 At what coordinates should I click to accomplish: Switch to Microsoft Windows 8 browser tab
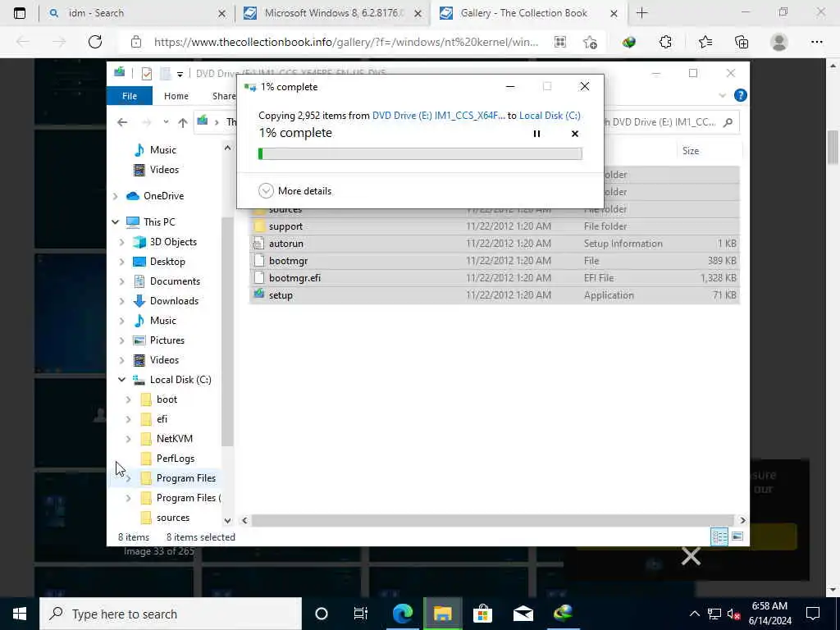[332, 13]
